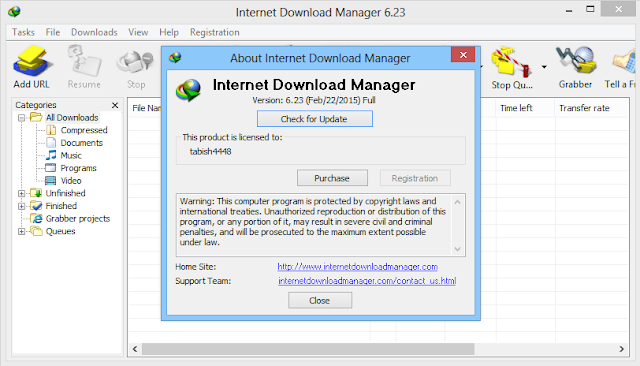640x366 pixels.
Task: Click the disabled Registration button
Action: pyautogui.click(x=415, y=178)
